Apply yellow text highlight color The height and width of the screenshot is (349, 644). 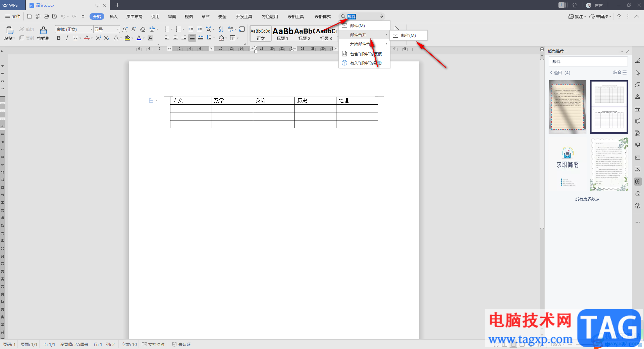[127, 38]
